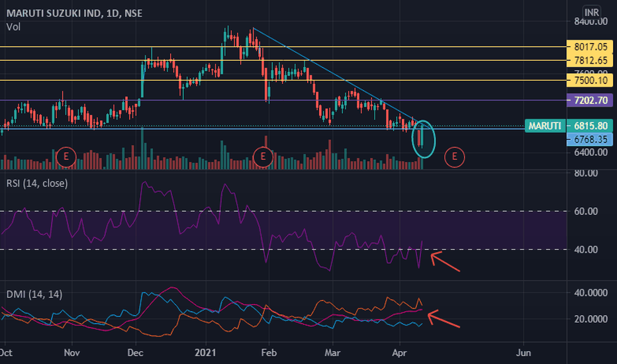Open the RSI (14, close) indicator label
The width and height of the screenshot is (617, 364).
(37, 183)
